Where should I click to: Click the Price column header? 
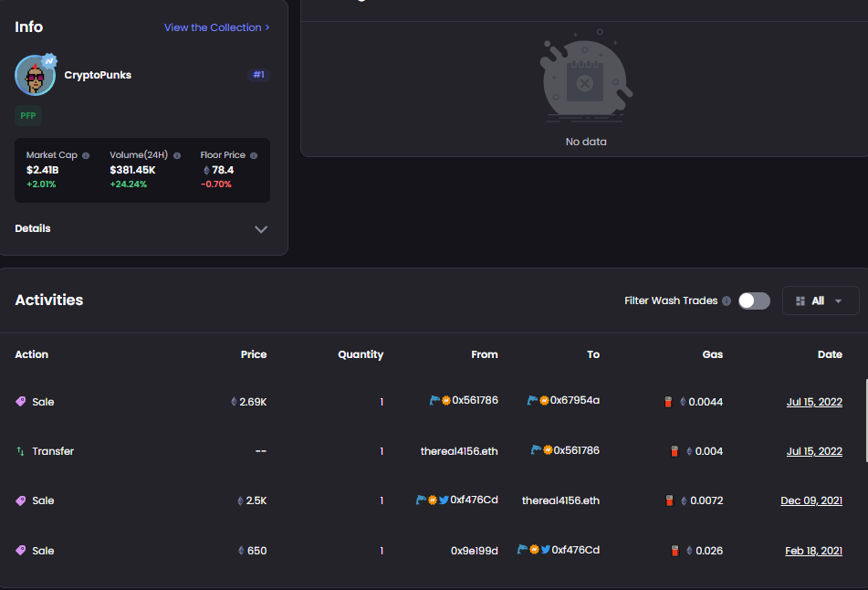(254, 354)
